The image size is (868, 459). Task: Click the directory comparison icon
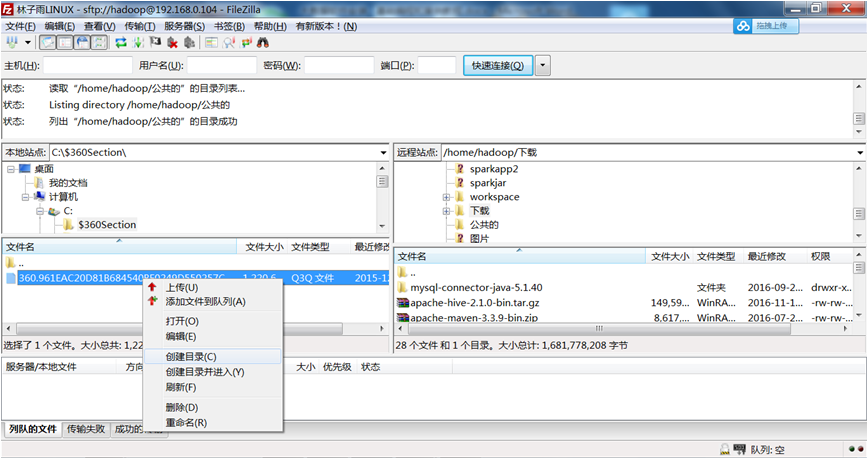point(229,43)
